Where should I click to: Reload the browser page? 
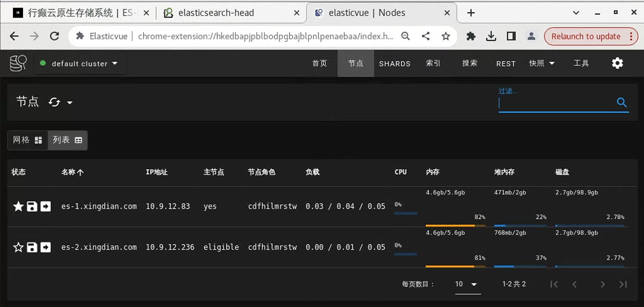tap(54, 36)
